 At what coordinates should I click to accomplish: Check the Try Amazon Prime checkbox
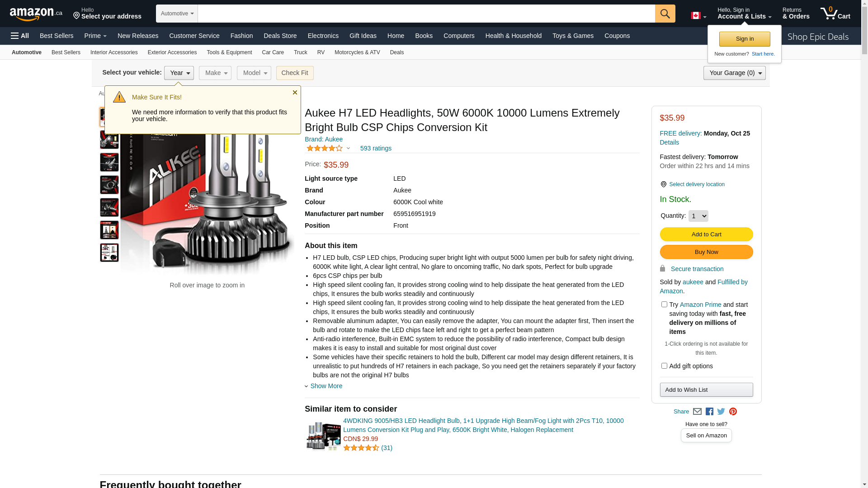pos(664,305)
